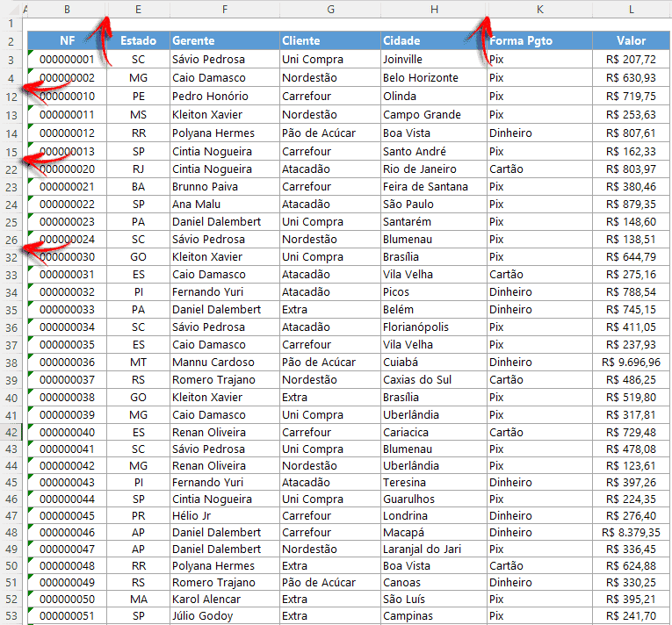Select the Feira de Santana cell
The width and height of the screenshot is (672, 625).
434,186
